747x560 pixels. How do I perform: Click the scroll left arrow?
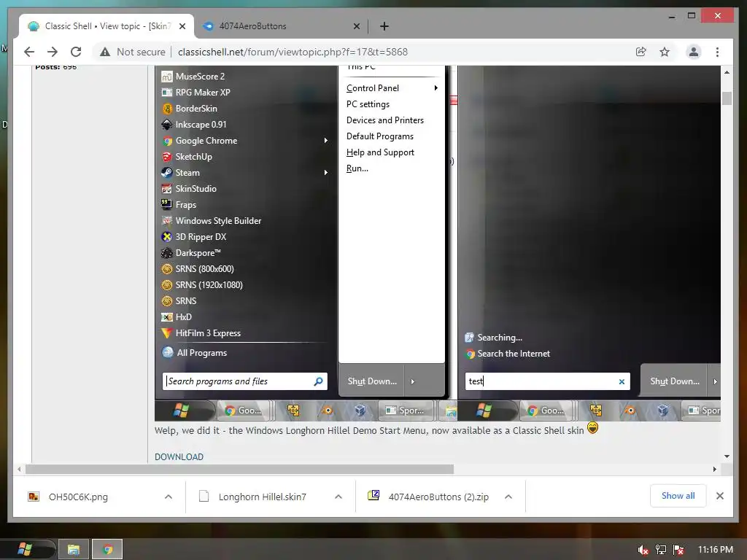tap(19, 469)
